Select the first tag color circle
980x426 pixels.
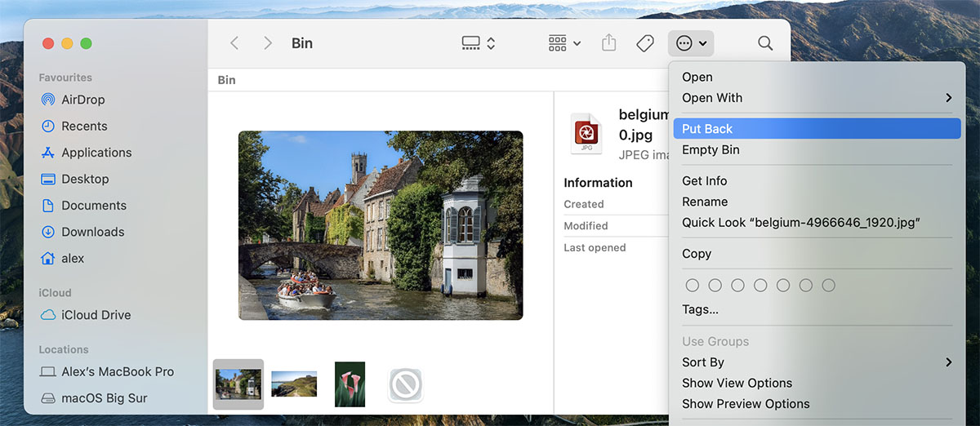(x=693, y=285)
